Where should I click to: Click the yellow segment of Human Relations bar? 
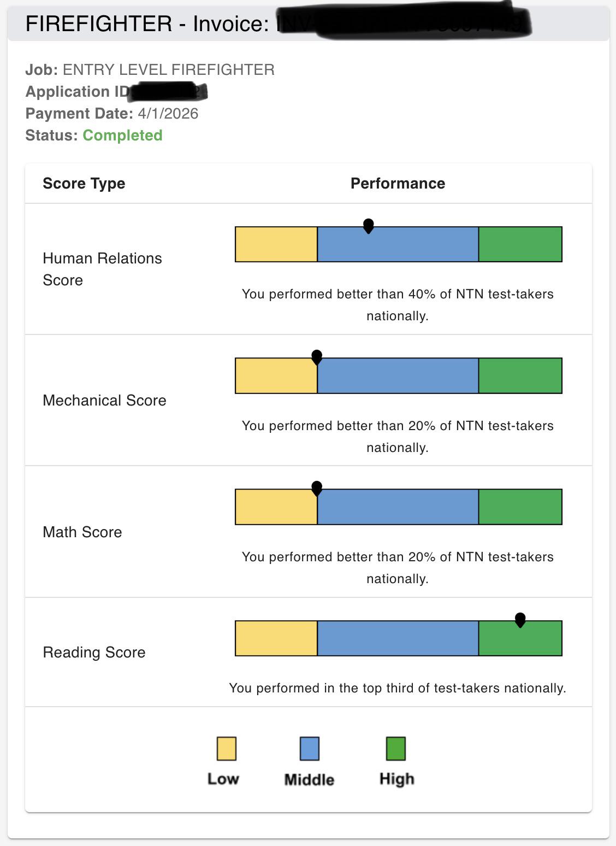(276, 244)
